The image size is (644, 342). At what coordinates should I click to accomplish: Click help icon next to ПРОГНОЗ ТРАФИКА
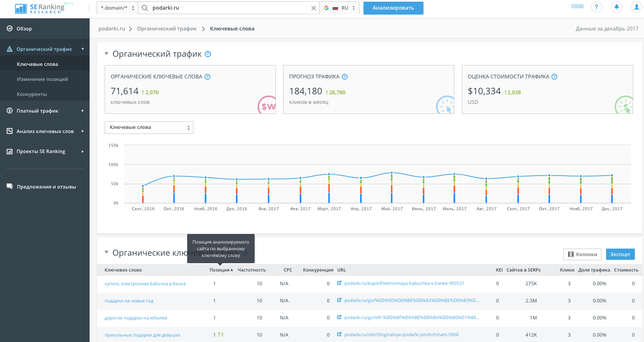[345, 77]
